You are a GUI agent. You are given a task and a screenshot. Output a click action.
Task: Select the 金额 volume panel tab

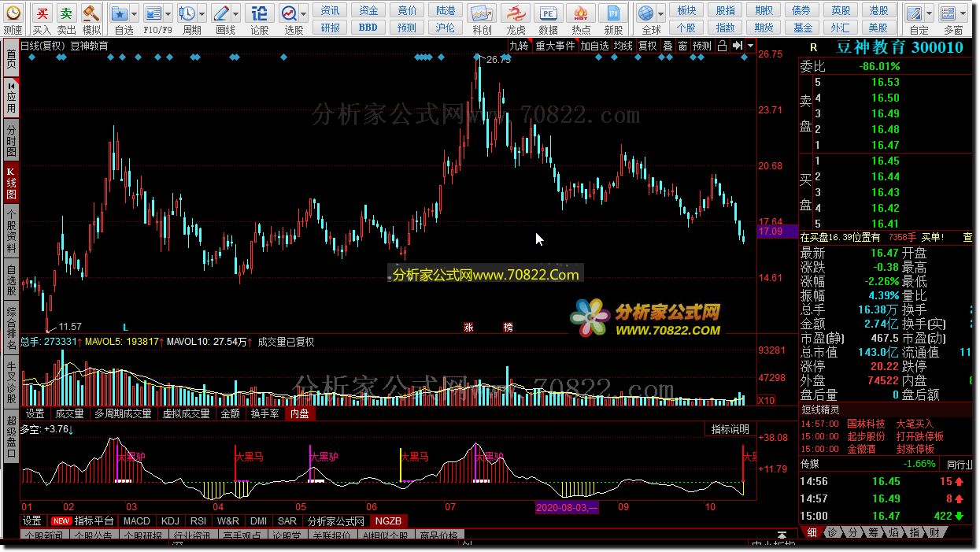230,413
